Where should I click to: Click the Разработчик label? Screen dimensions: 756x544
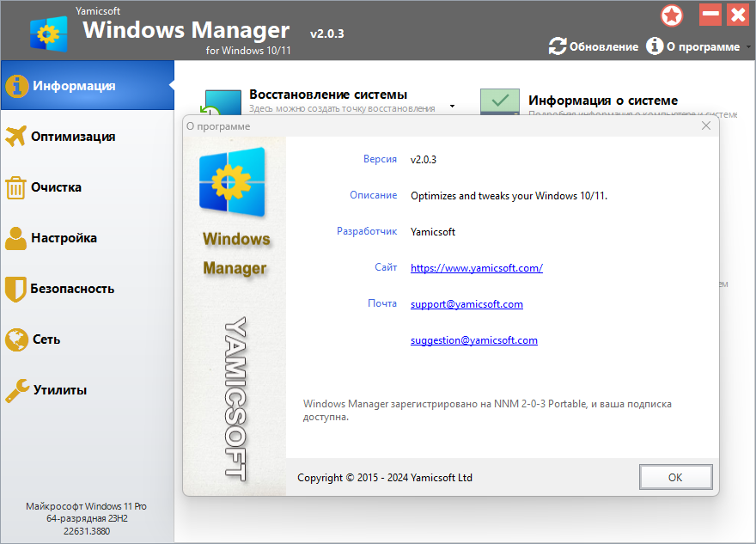(367, 231)
